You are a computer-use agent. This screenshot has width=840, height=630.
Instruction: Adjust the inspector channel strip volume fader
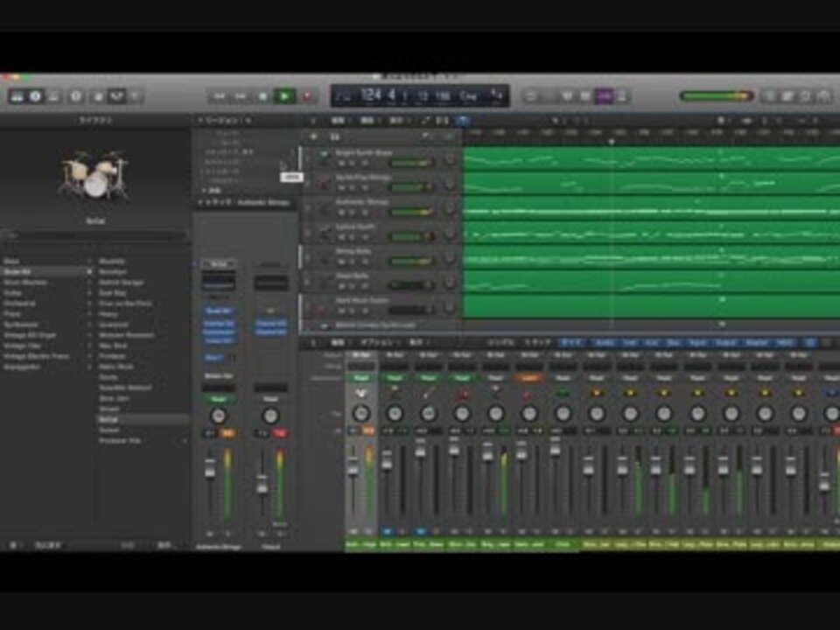pos(210,469)
